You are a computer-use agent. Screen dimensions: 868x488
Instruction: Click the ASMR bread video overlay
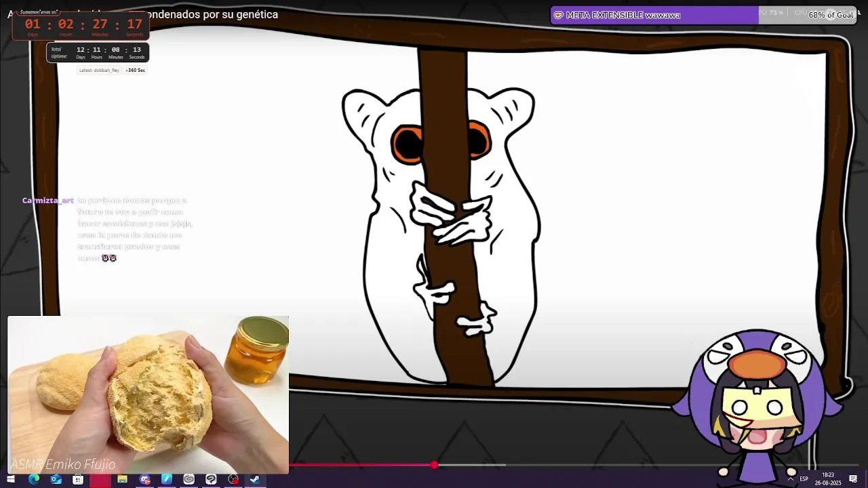point(148,394)
